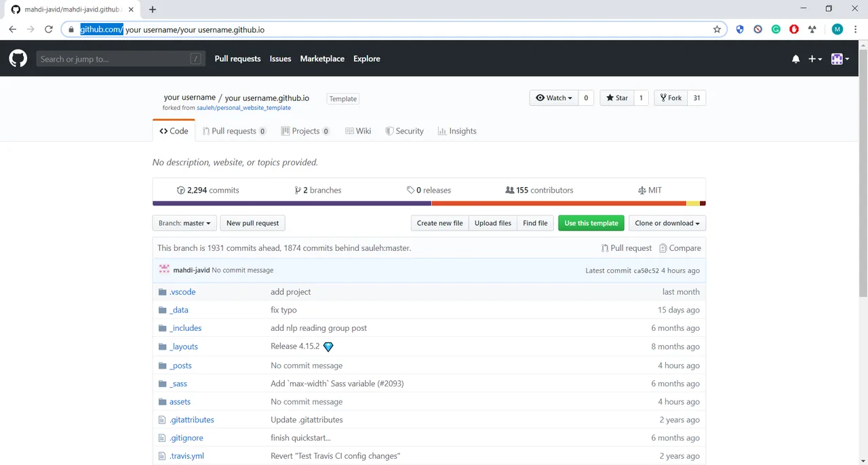Screen dimensions: 868x465
Task: Open Explore in top navigation
Action: [x=367, y=59]
